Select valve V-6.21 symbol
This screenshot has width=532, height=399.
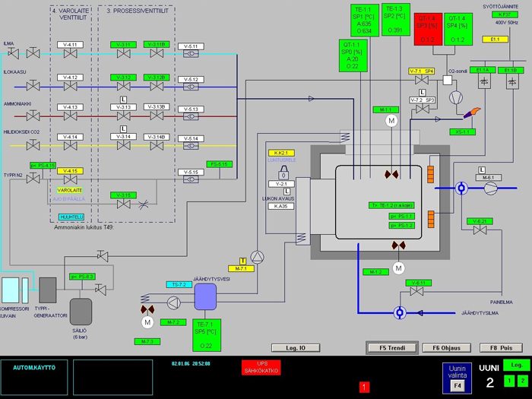click(x=480, y=232)
